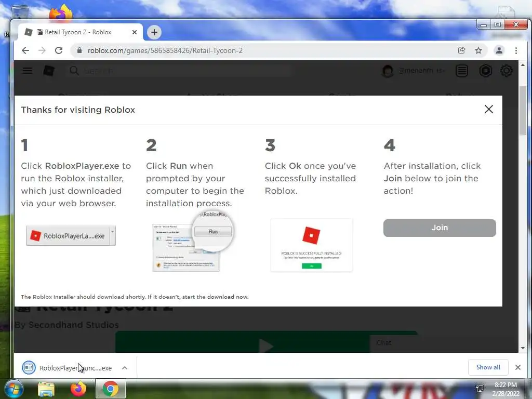Click the page vertical scrollbar thumb
The image size is (532, 399).
click(523, 110)
